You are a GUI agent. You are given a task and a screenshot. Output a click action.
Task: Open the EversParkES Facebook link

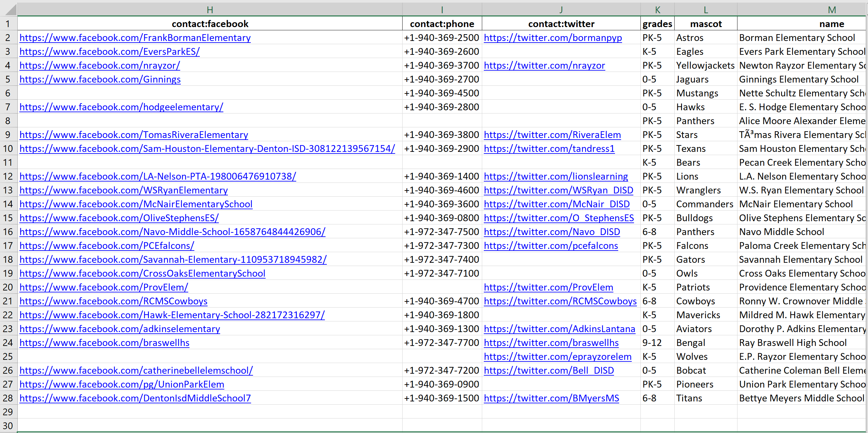[110, 52]
